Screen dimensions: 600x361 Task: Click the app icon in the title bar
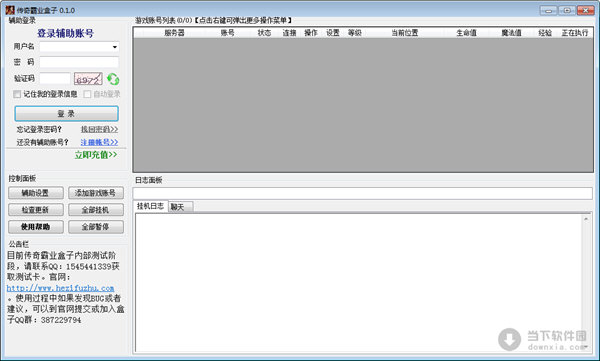pyautogui.click(x=10, y=10)
